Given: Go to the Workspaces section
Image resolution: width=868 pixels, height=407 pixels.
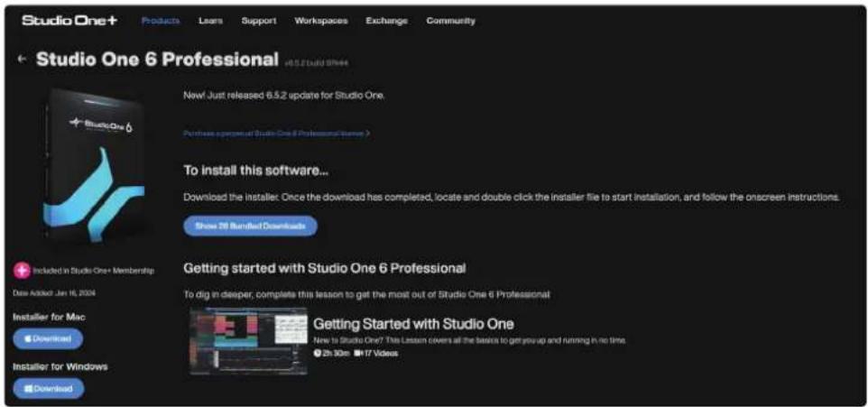Looking at the screenshot, I should point(321,21).
